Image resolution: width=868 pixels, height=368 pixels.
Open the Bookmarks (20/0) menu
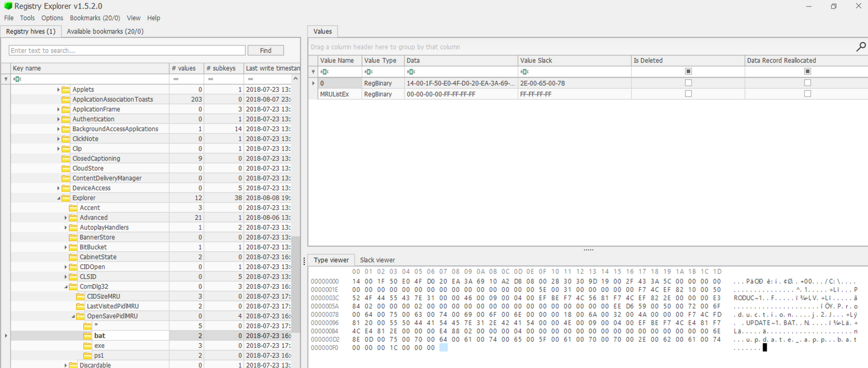(95, 18)
